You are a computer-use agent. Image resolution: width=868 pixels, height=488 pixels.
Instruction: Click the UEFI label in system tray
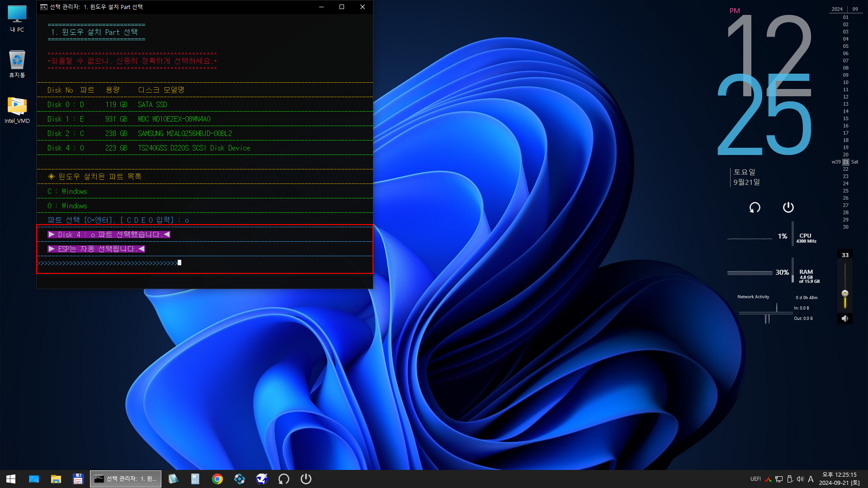[755, 479]
